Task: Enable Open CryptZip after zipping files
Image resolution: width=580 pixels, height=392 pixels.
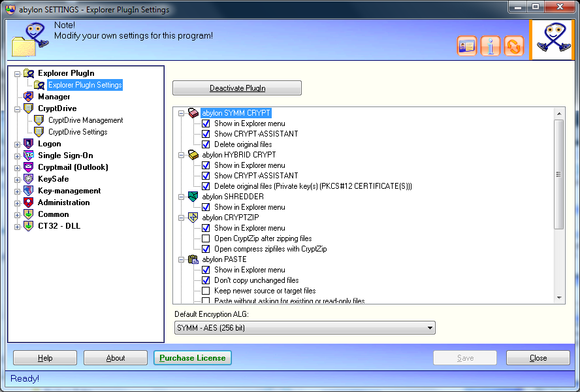Action: point(206,238)
